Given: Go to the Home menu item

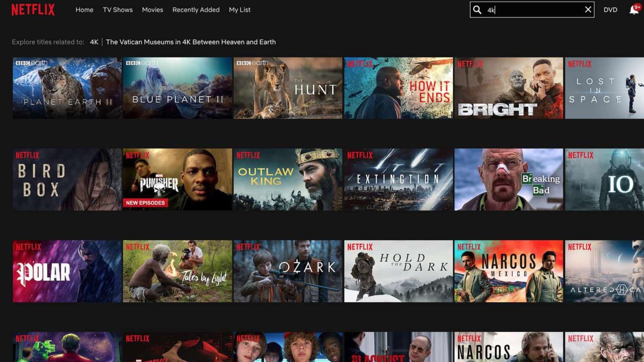Looking at the screenshot, I should [x=84, y=10].
